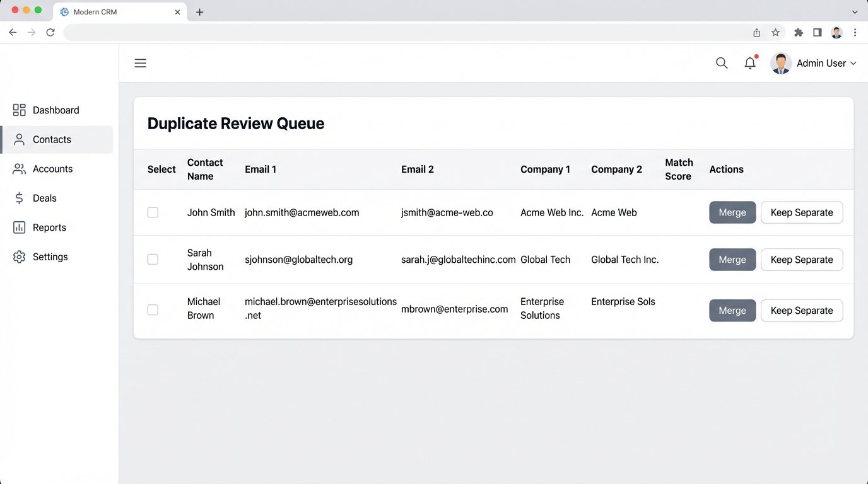
Task: Select the Dashboard icon in the sidebar
Action: 18,110
